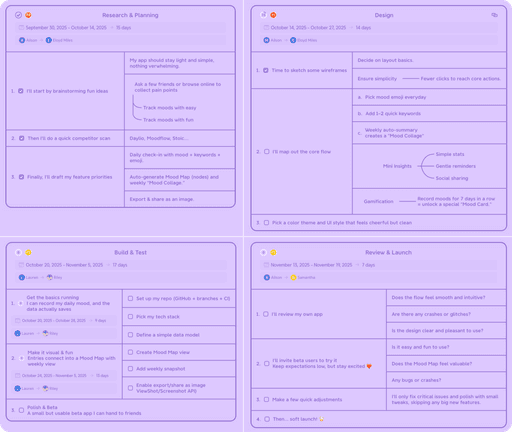Click 'Track moods with easy' branch text

[170, 108]
